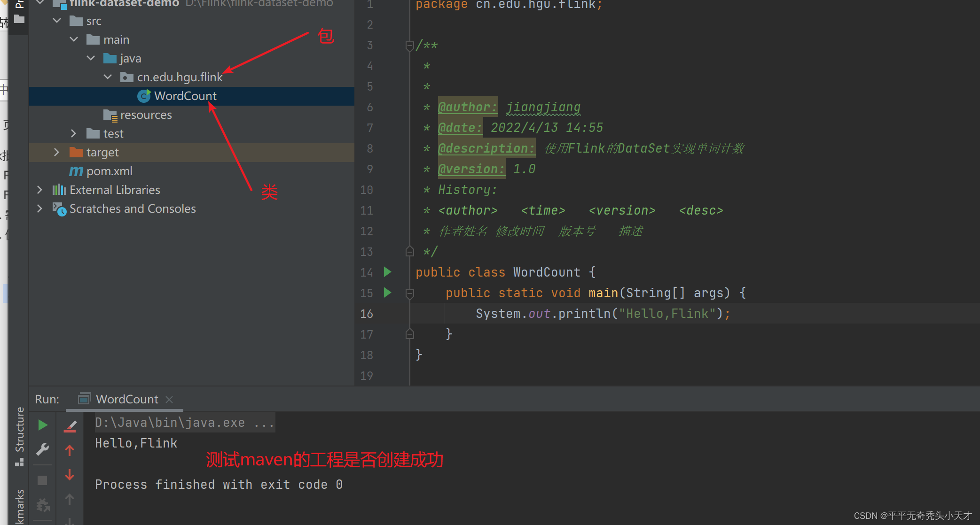Select the WordCount class file
This screenshot has width=980, height=525.
click(x=185, y=96)
